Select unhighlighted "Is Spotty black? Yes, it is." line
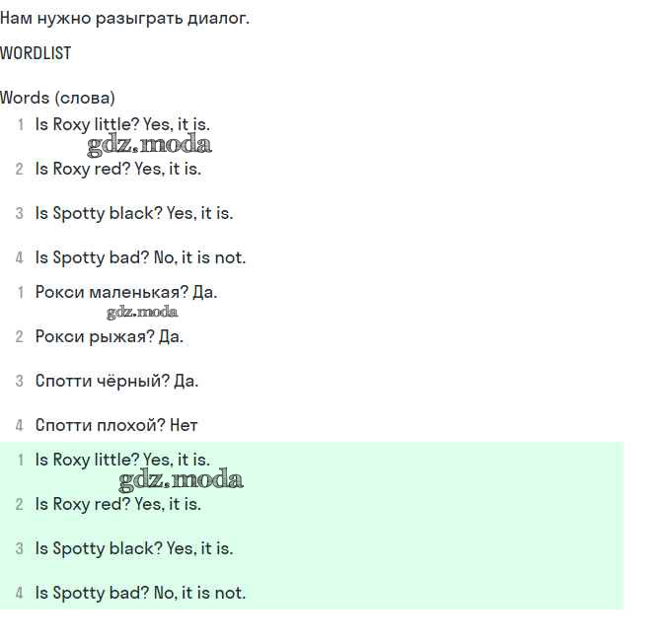 click(134, 213)
